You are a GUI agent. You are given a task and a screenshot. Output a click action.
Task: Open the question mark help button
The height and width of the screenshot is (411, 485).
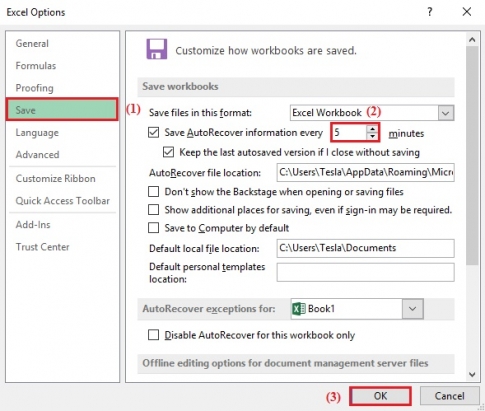coord(430,12)
